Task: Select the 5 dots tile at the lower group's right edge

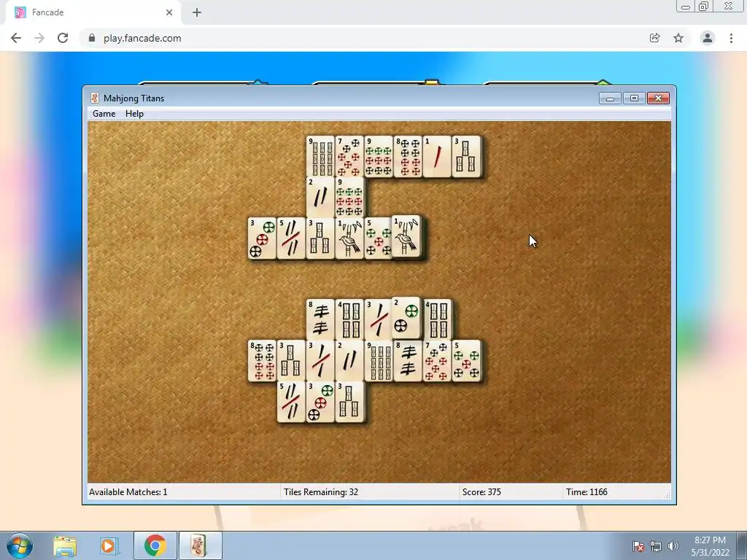Action: [x=466, y=360]
